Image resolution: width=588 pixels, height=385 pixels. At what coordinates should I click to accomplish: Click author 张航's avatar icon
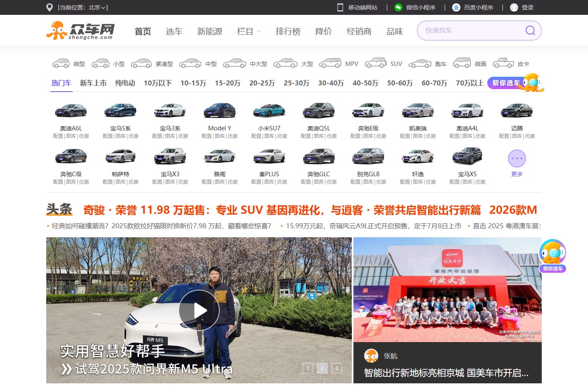coord(371,356)
